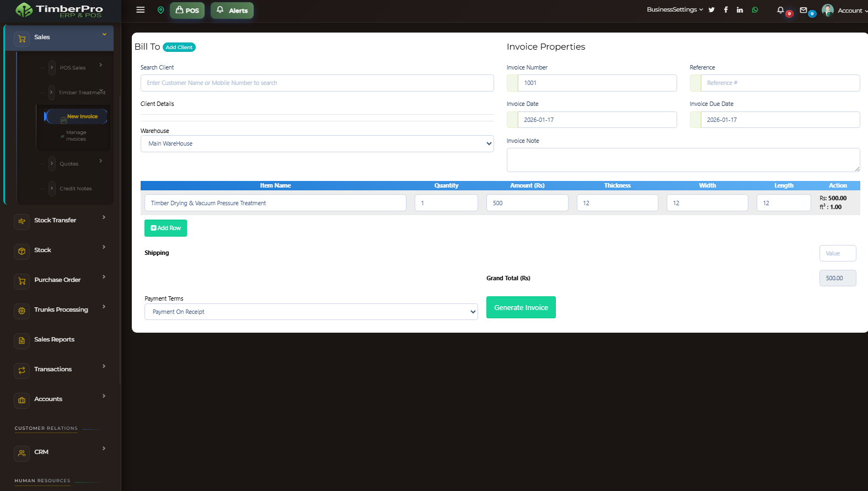The image size is (868, 491).
Task: Click the Sales cart icon in sidebar
Action: tap(22, 39)
